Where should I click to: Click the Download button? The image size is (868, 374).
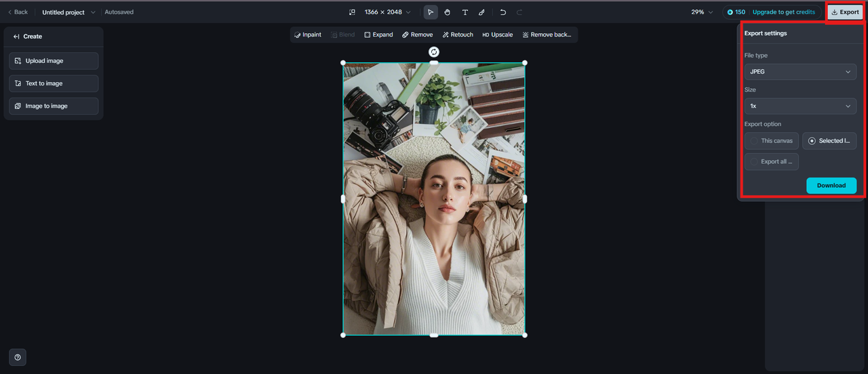(831, 186)
